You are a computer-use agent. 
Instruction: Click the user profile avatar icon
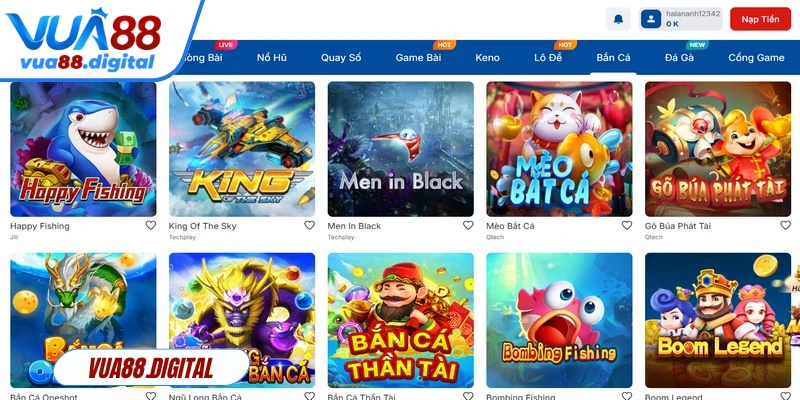coord(651,19)
